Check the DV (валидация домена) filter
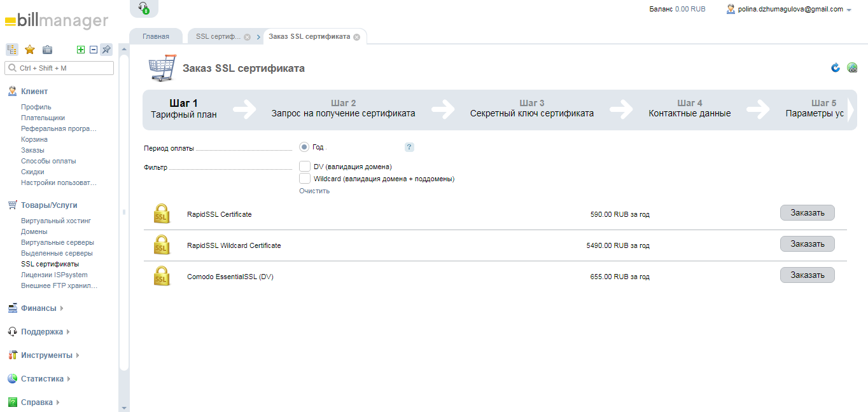 pos(304,167)
